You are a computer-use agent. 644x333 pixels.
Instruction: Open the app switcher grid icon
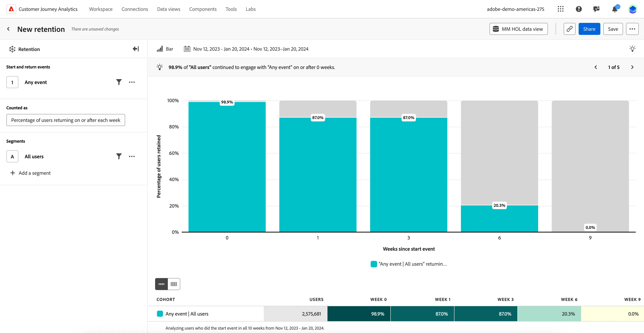pyautogui.click(x=560, y=9)
